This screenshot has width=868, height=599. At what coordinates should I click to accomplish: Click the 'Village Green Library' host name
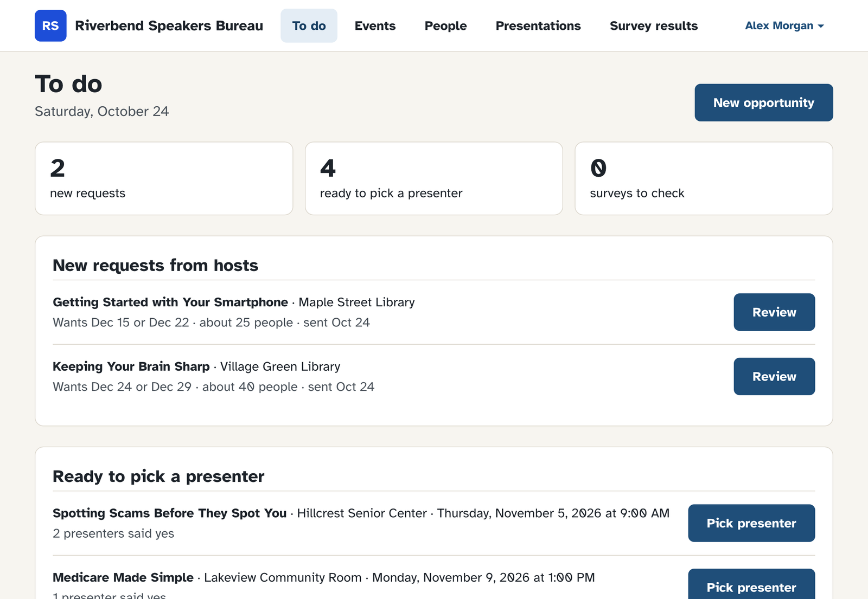point(280,366)
